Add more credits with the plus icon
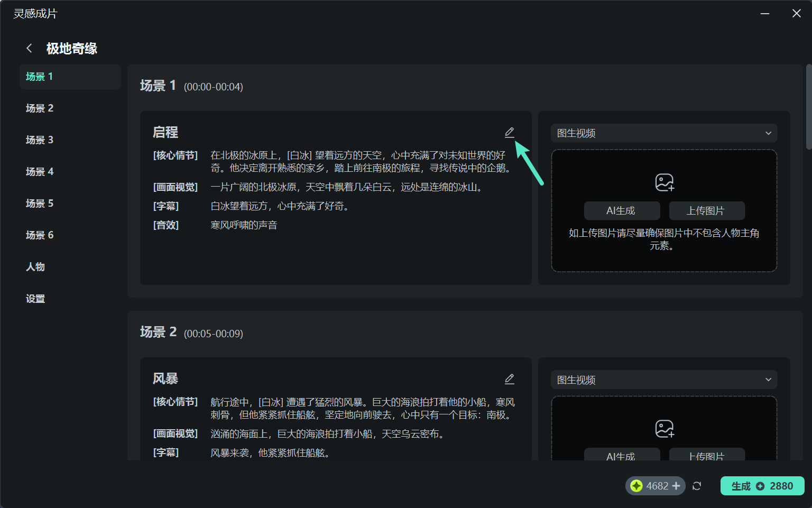 (676, 486)
